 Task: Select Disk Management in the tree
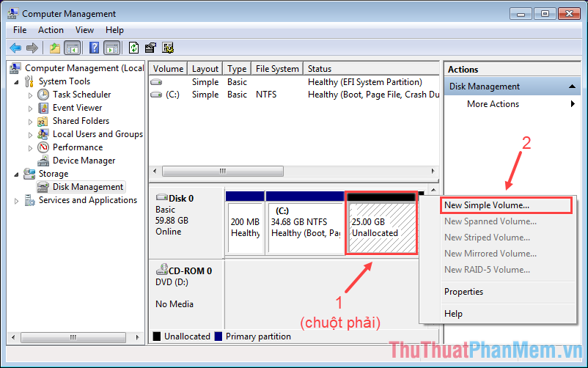coord(88,187)
